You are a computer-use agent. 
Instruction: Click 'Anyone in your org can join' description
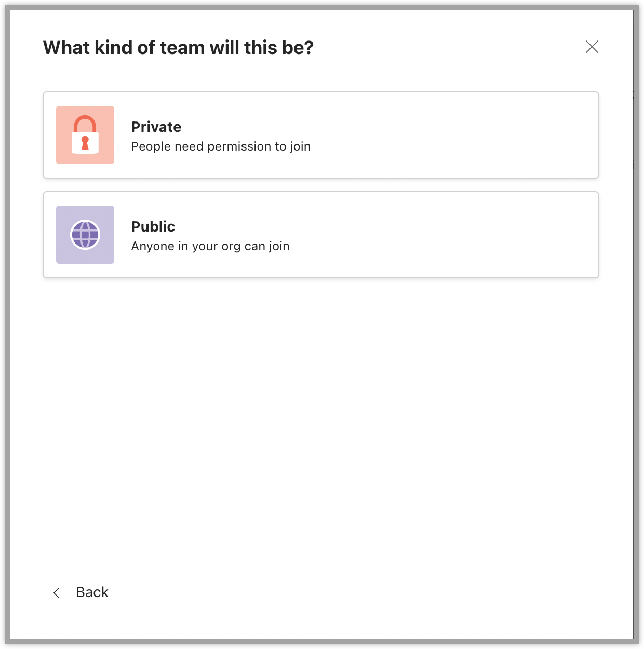(x=210, y=246)
